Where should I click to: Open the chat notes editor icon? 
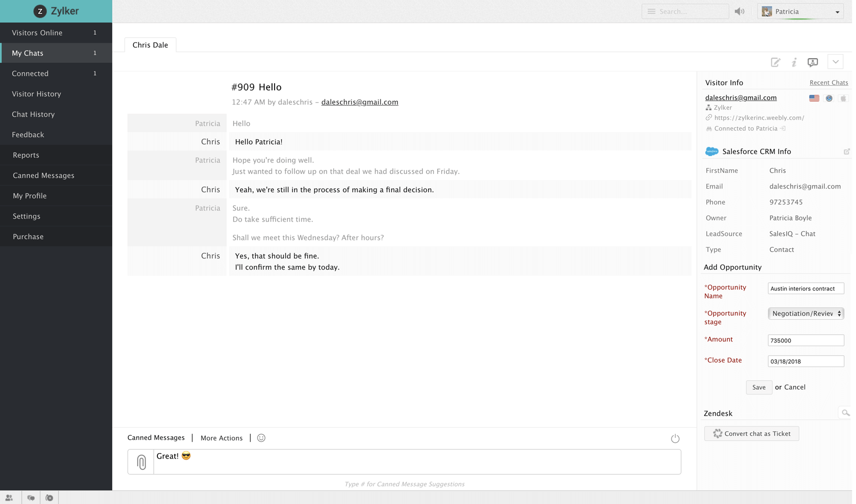pos(775,62)
